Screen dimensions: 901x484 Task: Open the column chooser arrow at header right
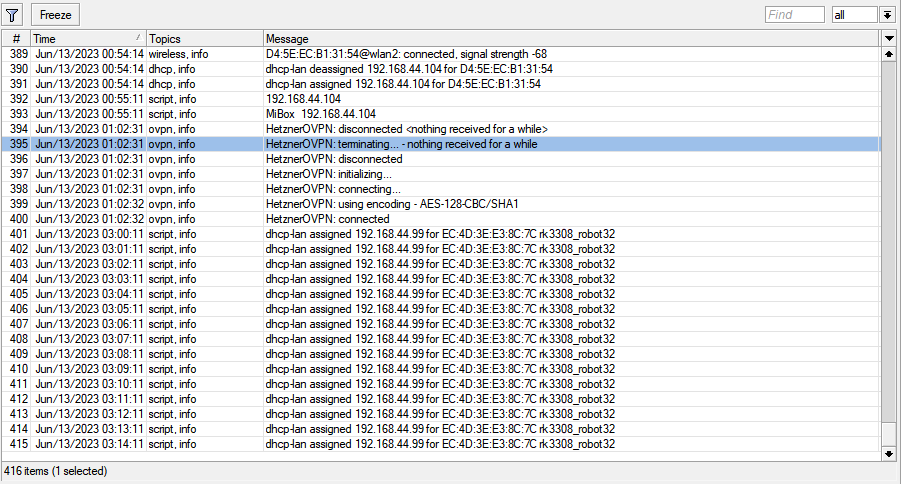tap(889, 39)
